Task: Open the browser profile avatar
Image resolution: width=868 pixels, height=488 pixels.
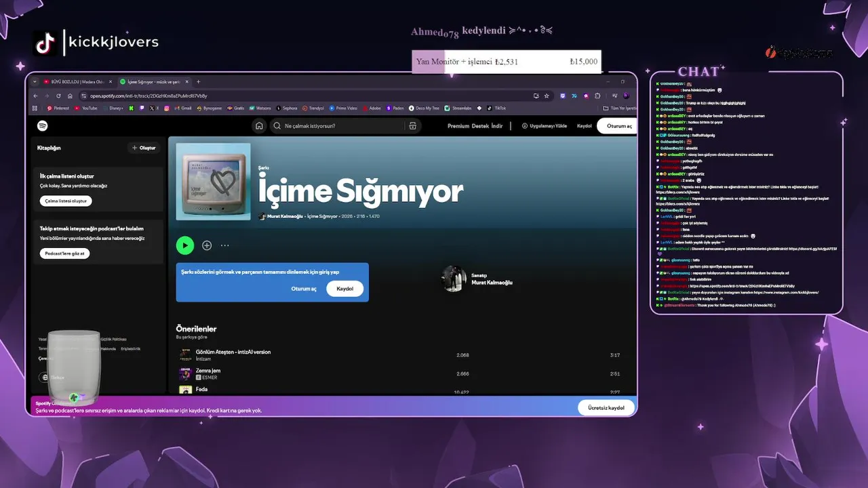Action: coord(627,96)
